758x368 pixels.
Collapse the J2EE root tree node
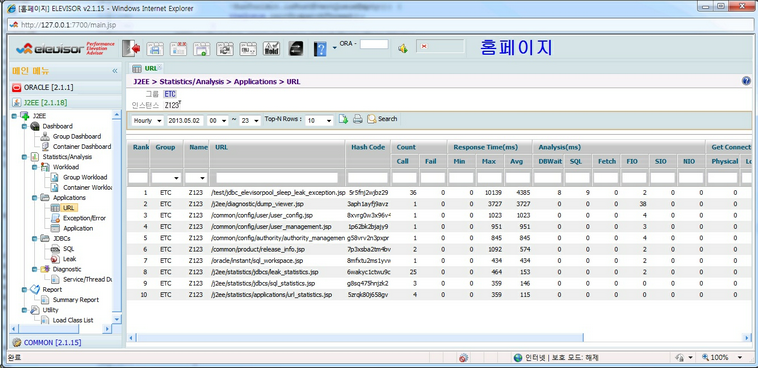click(14, 116)
